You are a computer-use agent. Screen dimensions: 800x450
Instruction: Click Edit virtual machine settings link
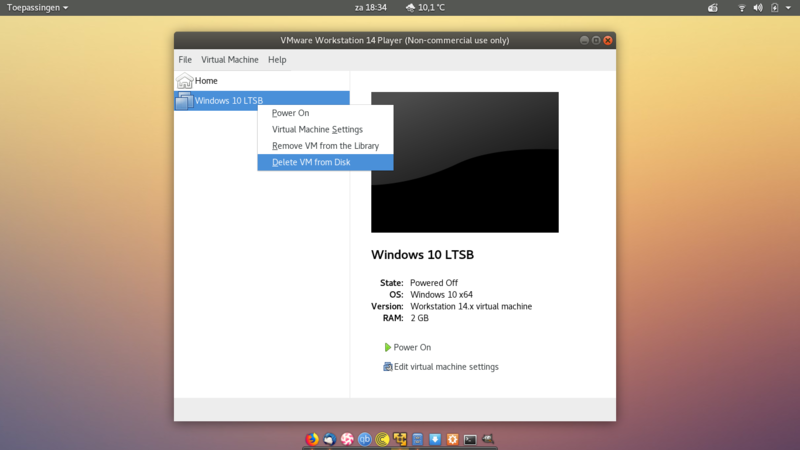click(446, 367)
